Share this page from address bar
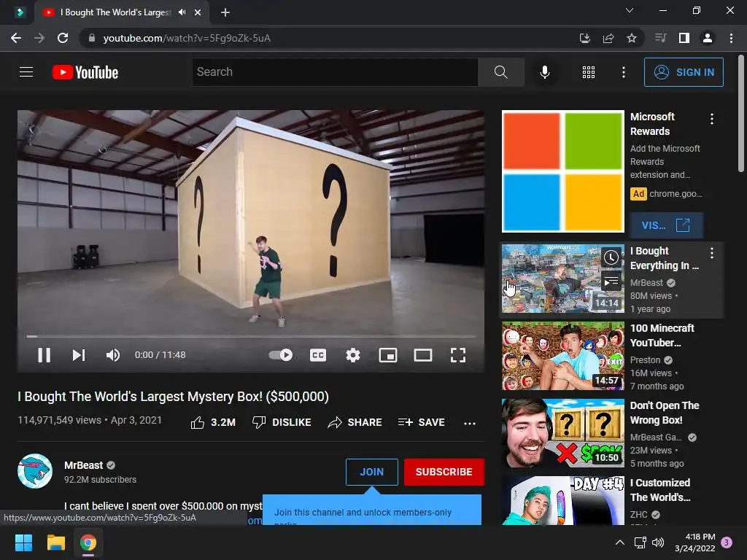Screen dimensions: 747x560 point(608,38)
